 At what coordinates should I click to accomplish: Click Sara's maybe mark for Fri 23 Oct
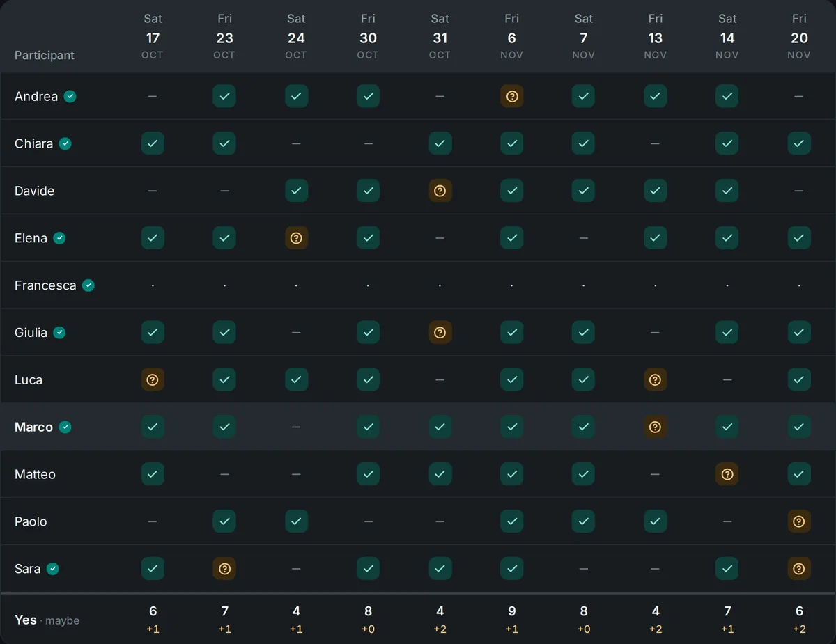coord(224,569)
